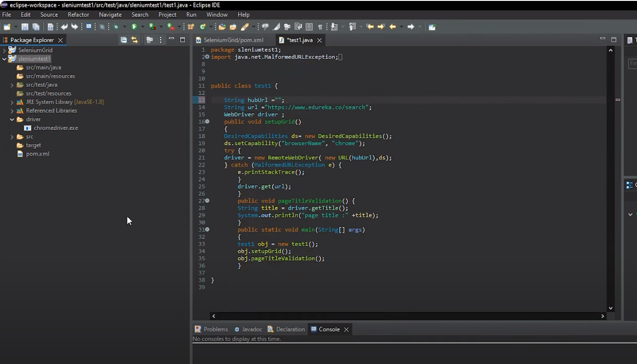Click the Forward navigation white arrow

pos(411,27)
